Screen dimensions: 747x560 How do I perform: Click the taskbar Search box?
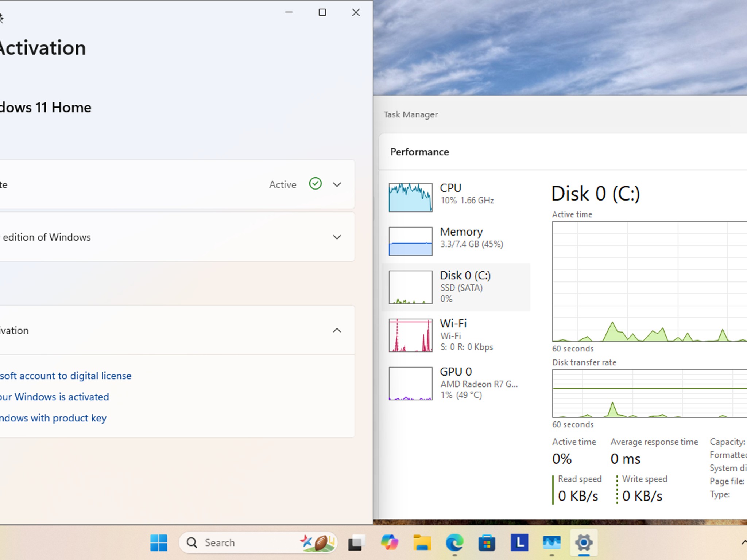coord(258,543)
